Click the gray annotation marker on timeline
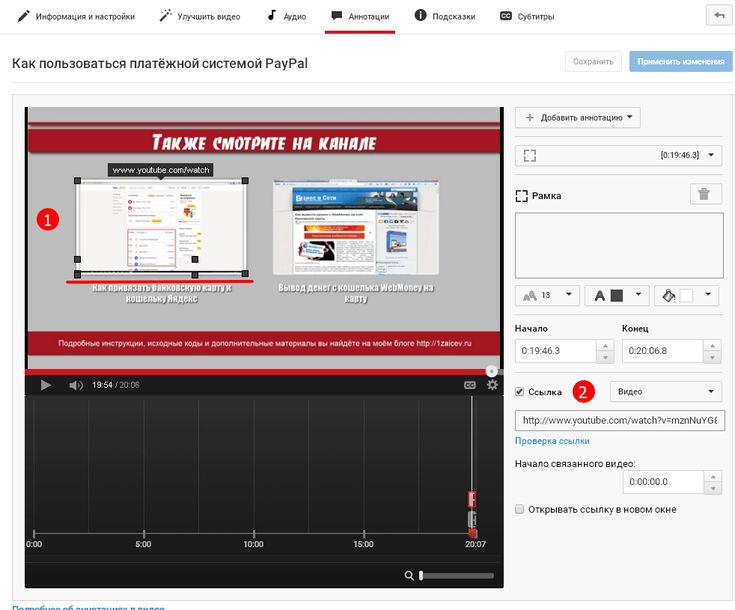 472,519
